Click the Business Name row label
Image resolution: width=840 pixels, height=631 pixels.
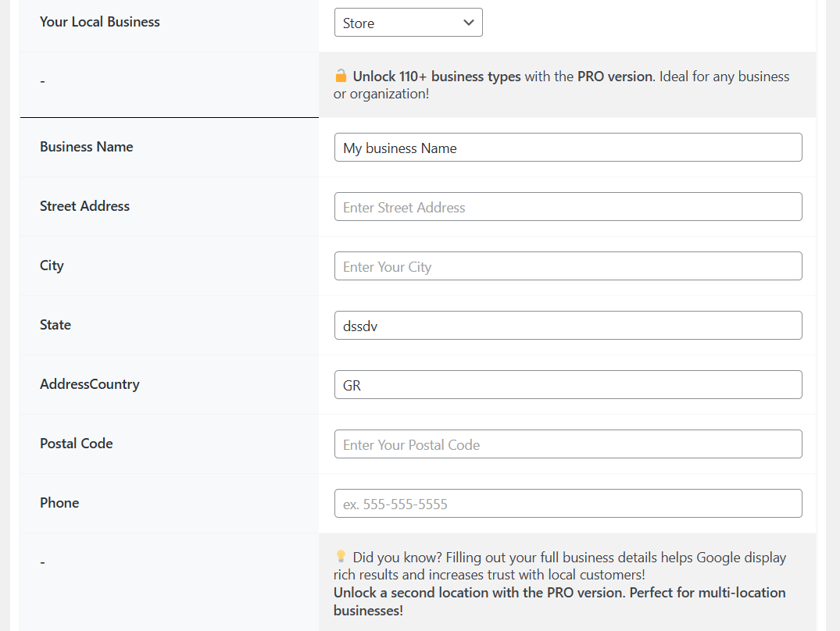(87, 147)
